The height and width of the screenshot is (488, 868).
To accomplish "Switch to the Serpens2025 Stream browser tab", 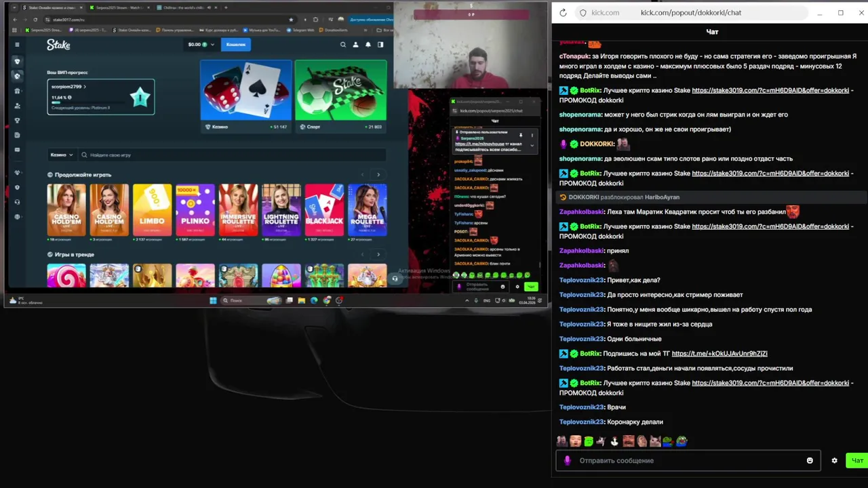I will coord(119,7).
